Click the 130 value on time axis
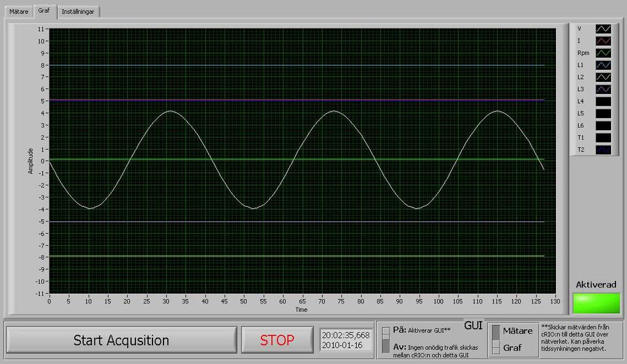This screenshot has height=364, width=627. pos(555,301)
